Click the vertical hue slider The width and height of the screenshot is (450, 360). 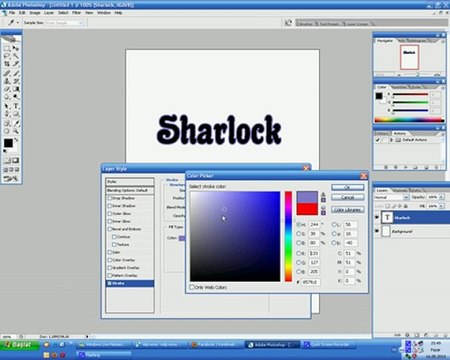(x=288, y=236)
